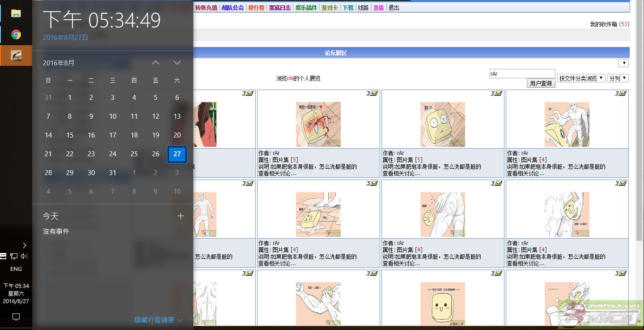Open 我的收件箱 inbox link
644x330 pixels.
tap(604, 24)
